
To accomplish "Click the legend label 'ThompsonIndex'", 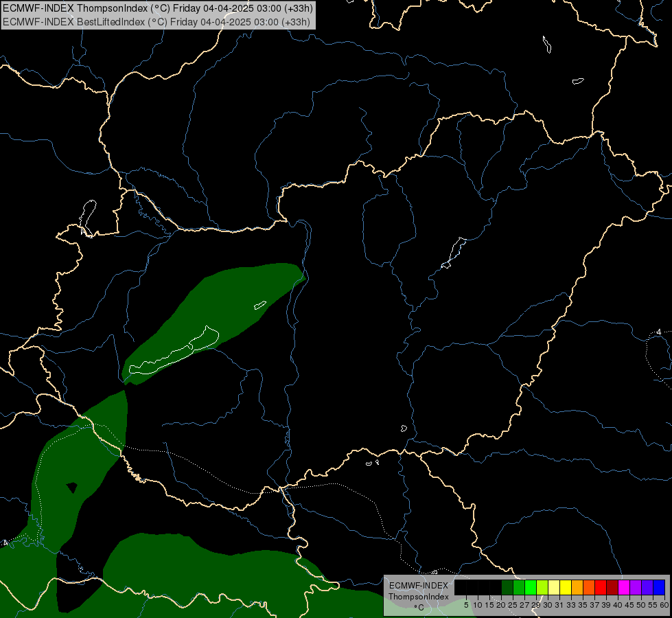I will 419,597.
